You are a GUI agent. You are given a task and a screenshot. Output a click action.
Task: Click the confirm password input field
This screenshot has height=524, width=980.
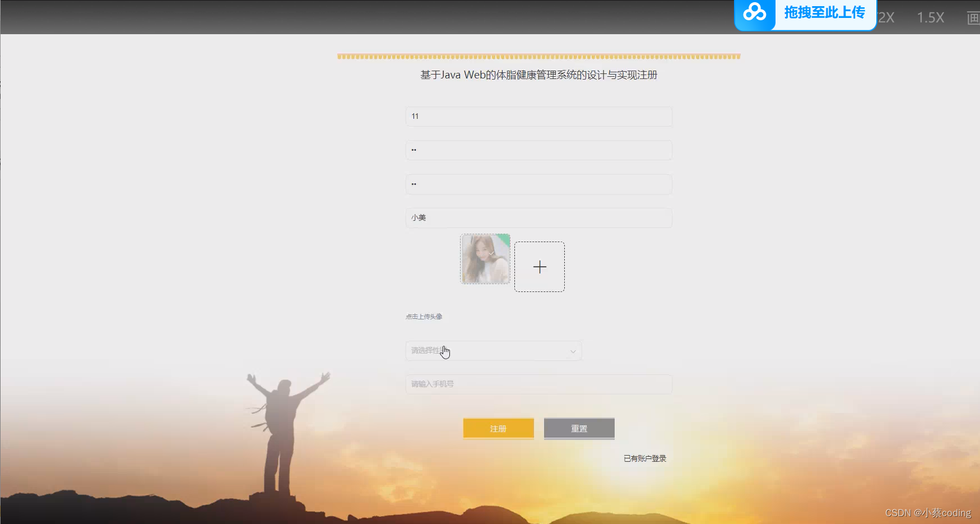tap(538, 184)
